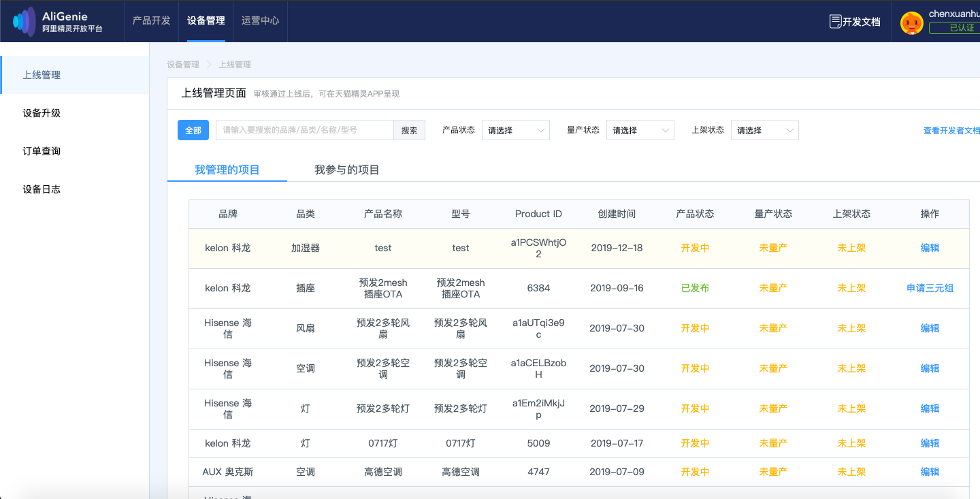Click the blue 全部 button
Viewport: 980px width, 499px height.
[x=193, y=130]
